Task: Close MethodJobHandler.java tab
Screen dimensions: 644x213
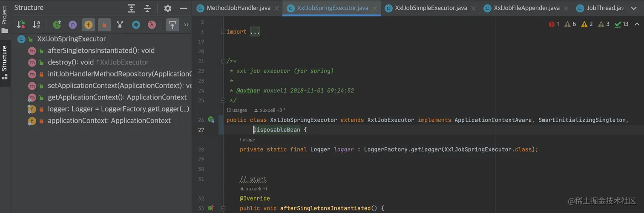Action: [x=276, y=8]
